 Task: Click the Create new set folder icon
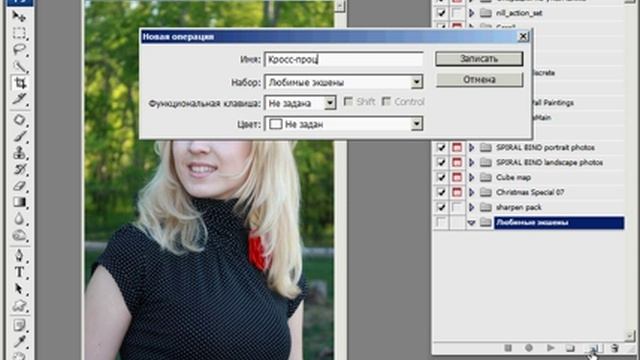[571, 348]
